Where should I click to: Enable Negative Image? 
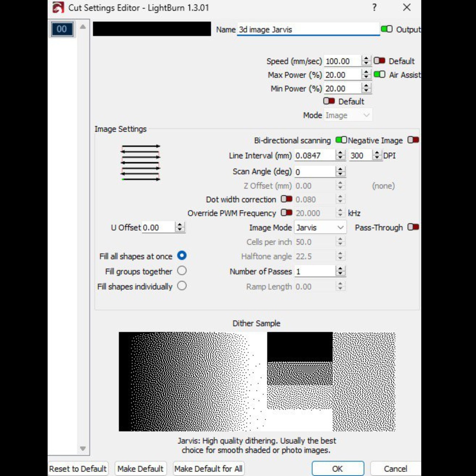[x=413, y=140]
